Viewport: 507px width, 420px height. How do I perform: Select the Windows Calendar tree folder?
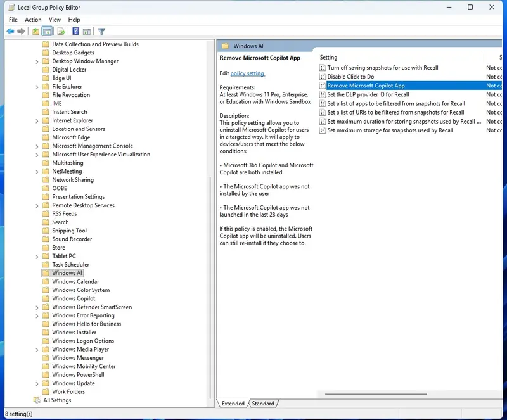coord(75,282)
